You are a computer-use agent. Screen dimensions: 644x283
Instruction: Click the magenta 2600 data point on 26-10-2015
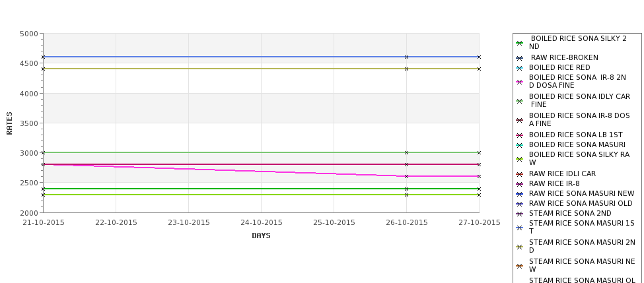click(407, 176)
